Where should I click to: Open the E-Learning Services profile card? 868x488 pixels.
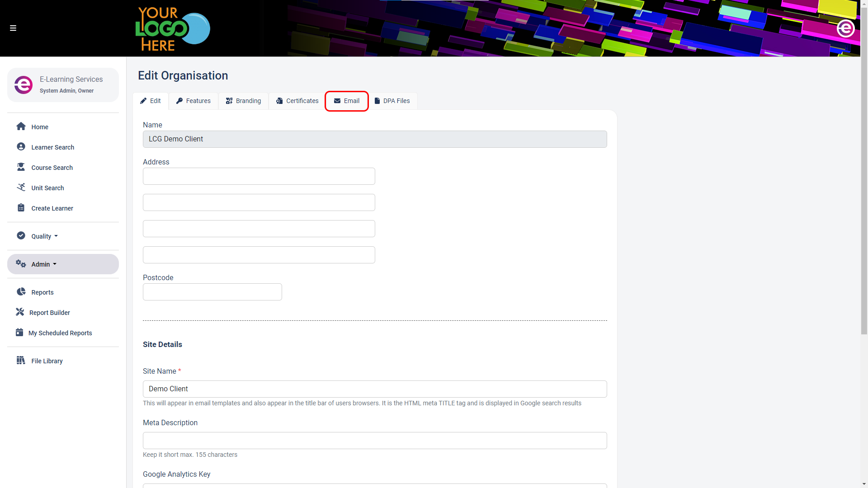[x=63, y=85]
